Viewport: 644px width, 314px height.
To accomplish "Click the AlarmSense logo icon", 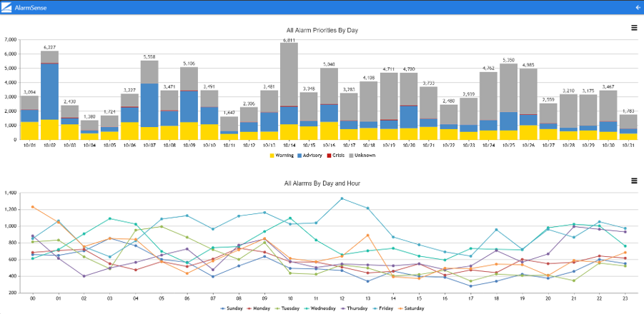I will (7, 7).
